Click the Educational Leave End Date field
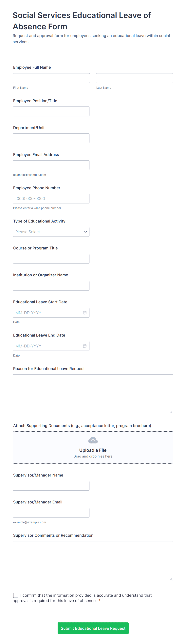This screenshot has width=184, height=644. tap(47, 346)
